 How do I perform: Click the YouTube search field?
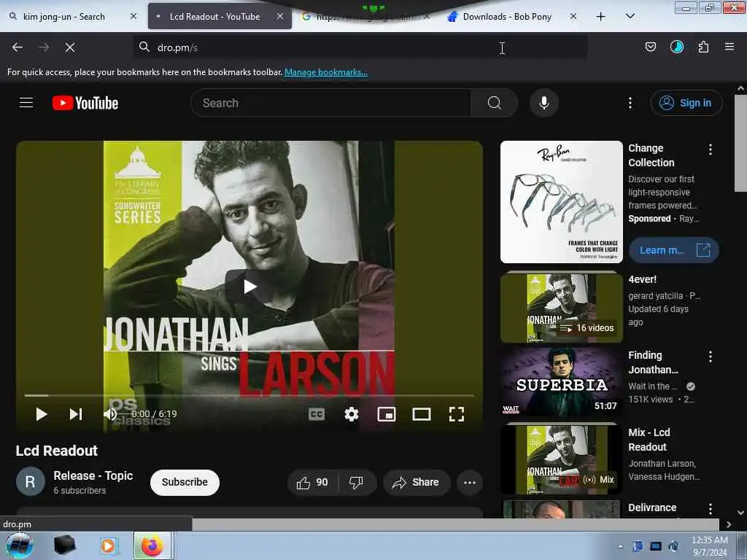[x=331, y=103]
